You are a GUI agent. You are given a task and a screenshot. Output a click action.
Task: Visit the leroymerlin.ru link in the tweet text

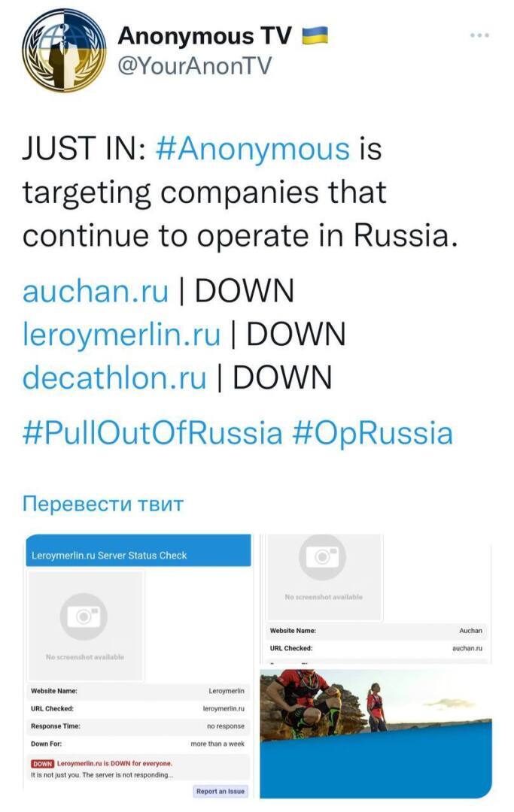122,334
